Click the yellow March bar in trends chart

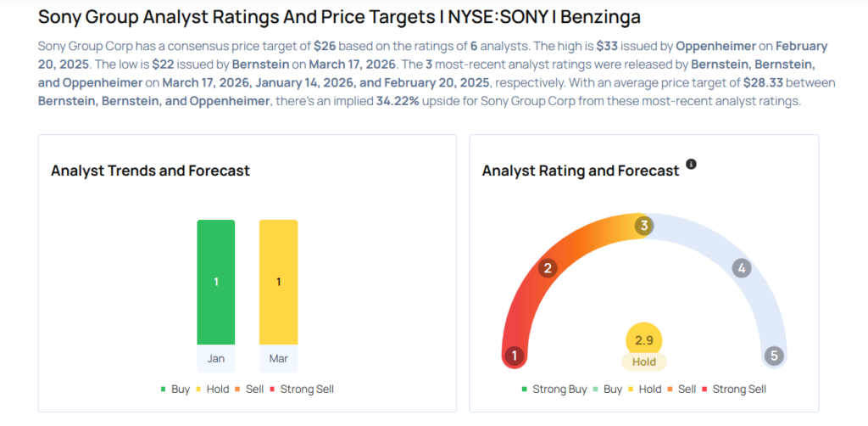coord(278,282)
